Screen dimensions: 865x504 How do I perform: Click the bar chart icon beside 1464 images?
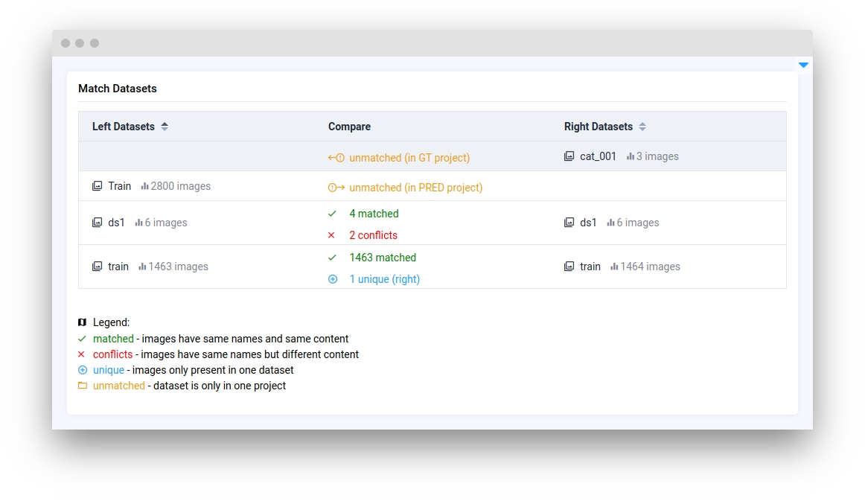click(614, 267)
